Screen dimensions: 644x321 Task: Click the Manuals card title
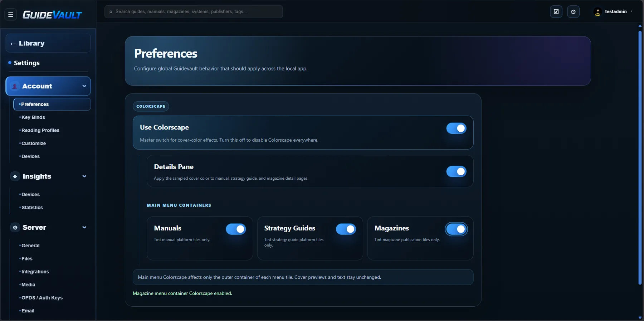167,228
